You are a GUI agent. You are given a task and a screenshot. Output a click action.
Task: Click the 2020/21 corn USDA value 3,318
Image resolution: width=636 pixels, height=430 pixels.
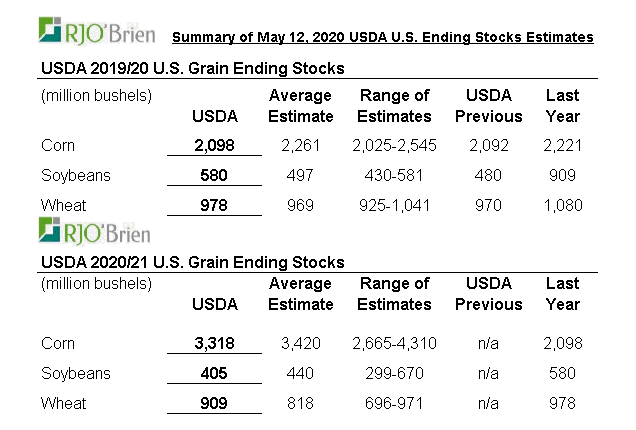(x=215, y=344)
